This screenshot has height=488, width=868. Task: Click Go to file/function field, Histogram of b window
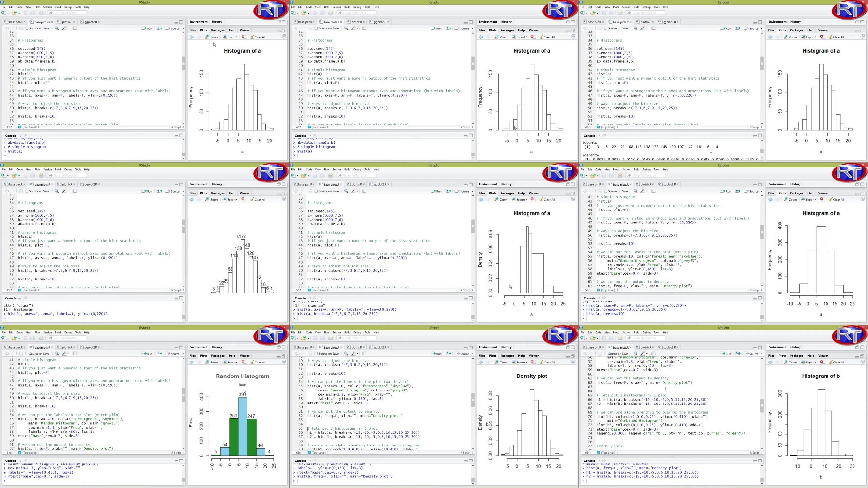point(646,338)
